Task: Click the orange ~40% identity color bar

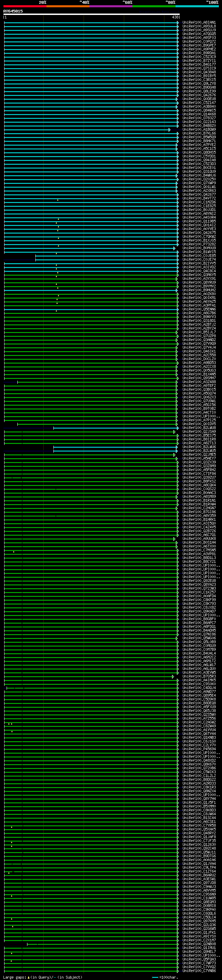Action: click(x=68, y=6)
